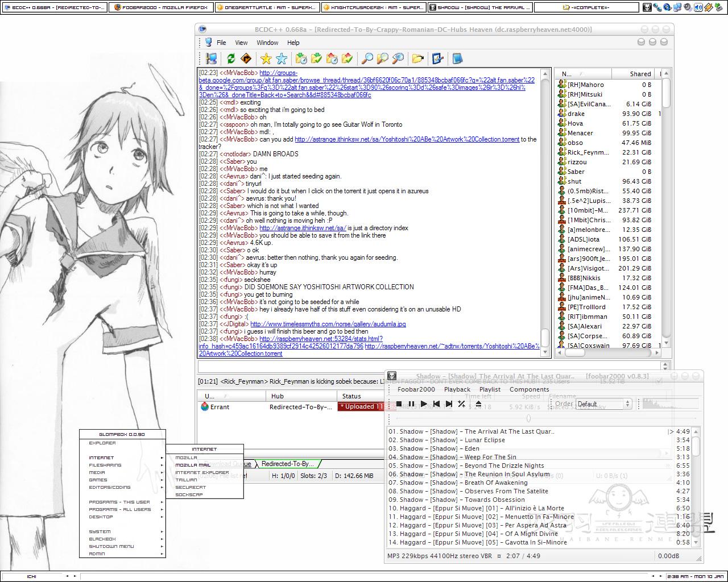This screenshot has width=728, height=582.
Task: Open the Playback menu in foobar2000
Action: pyautogui.click(x=457, y=389)
